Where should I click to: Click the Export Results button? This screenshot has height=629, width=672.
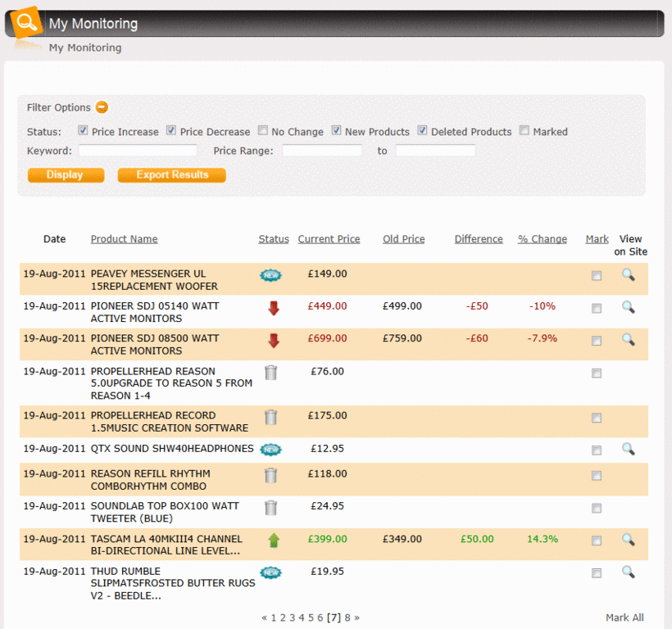172,175
